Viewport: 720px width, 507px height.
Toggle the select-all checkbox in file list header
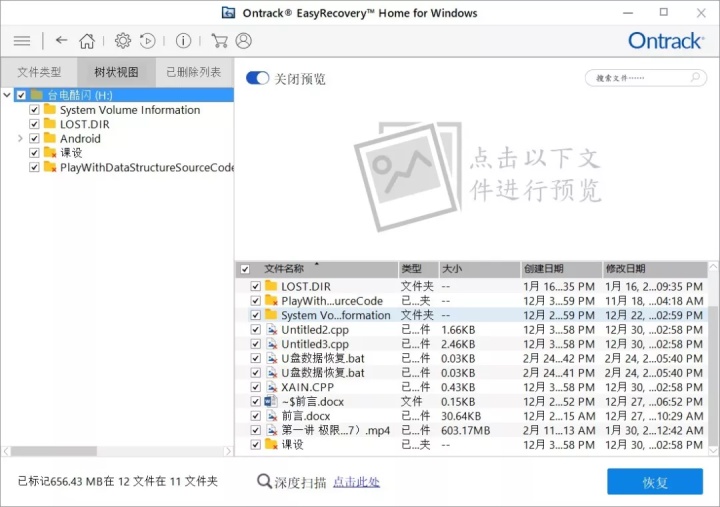245,269
